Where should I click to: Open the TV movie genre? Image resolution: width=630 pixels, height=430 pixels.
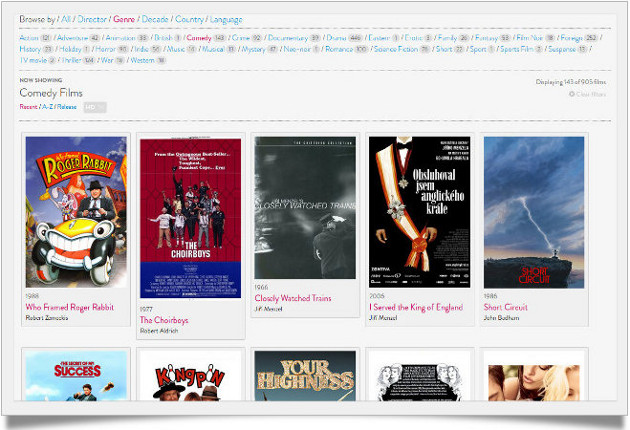click(33, 60)
